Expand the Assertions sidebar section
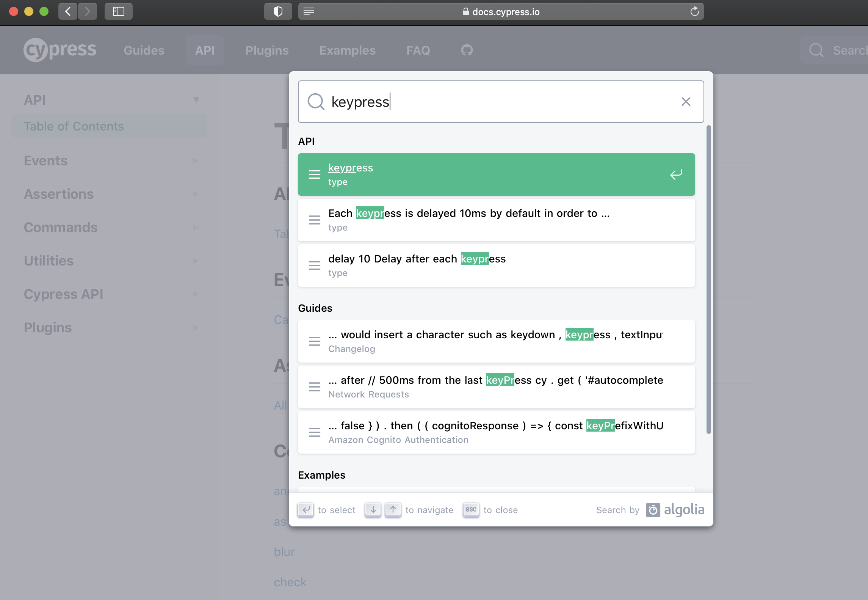The width and height of the screenshot is (868, 600). pos(196,194)
